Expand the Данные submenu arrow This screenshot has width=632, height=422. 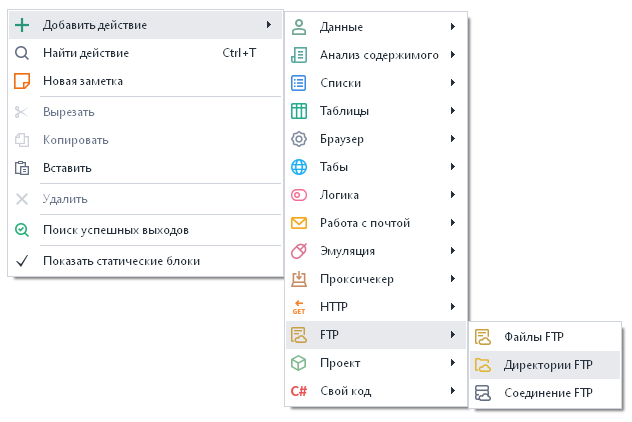click(454, 27)
